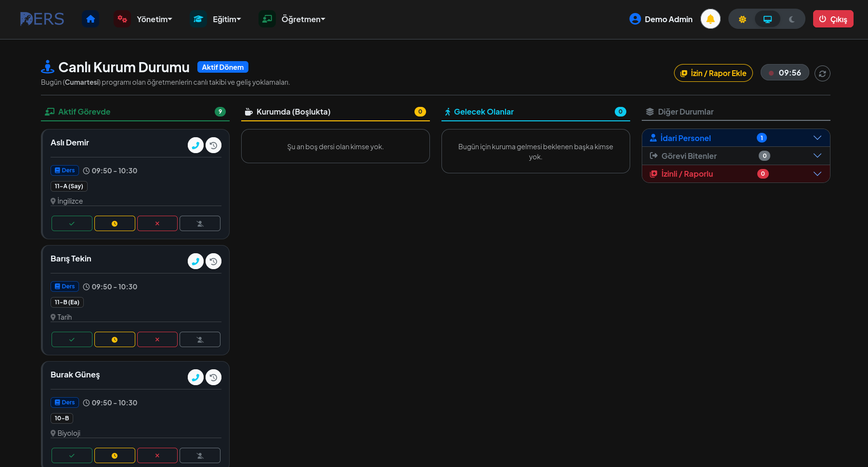This screenshot has height=467, width=868.
Task: Expand the İzinli / Raporlu section
Action: pyautogui.click(x=736, y=174)
